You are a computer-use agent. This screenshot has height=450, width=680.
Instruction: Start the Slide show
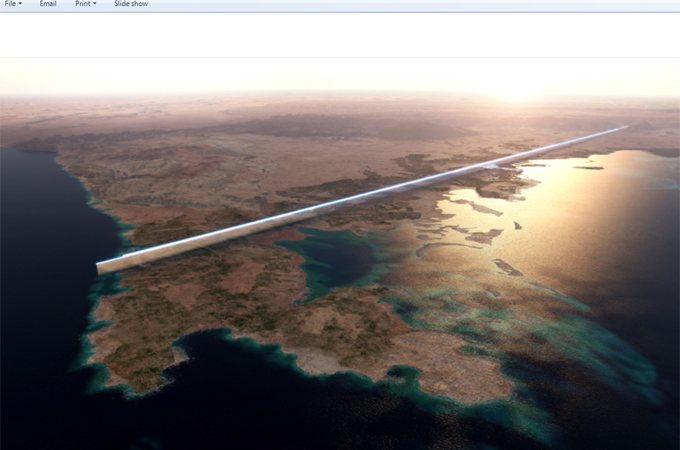coord(131,4)
